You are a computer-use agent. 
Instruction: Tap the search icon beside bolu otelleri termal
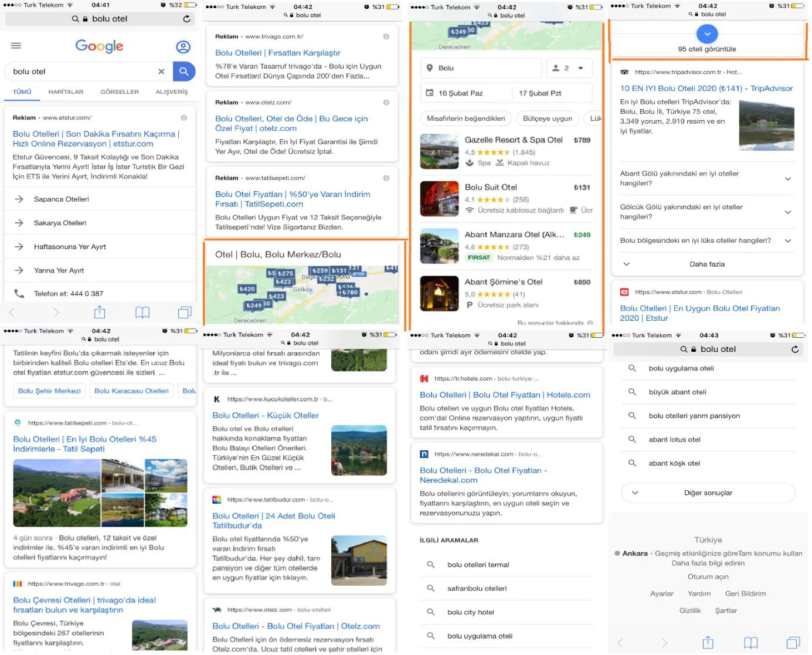point(430,565)
